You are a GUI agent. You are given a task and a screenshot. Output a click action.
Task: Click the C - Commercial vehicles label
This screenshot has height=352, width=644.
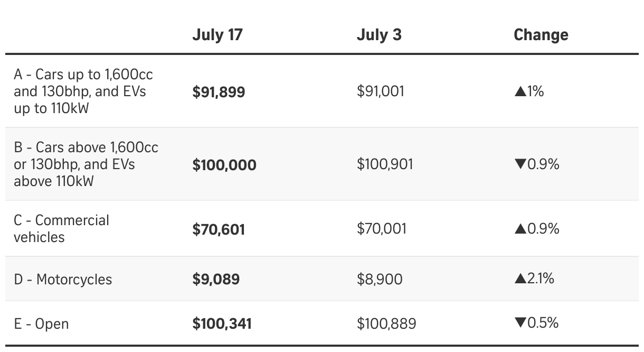coord(61,228)
